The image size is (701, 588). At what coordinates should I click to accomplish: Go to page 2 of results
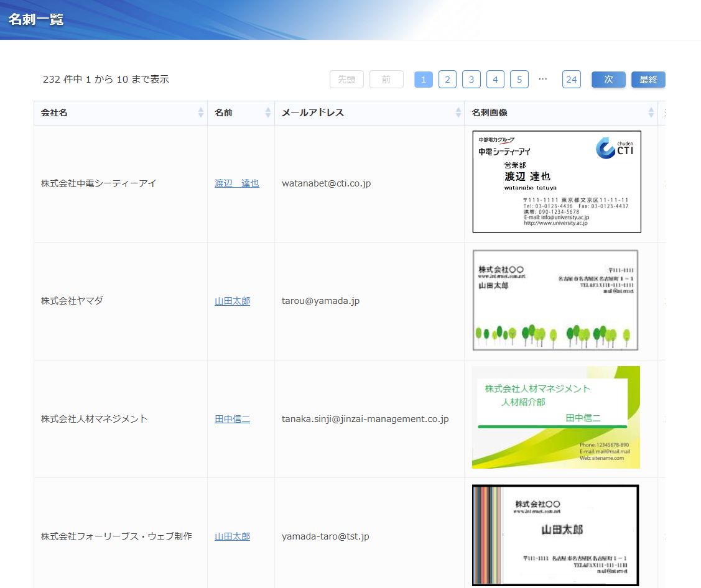pos(447,80)
